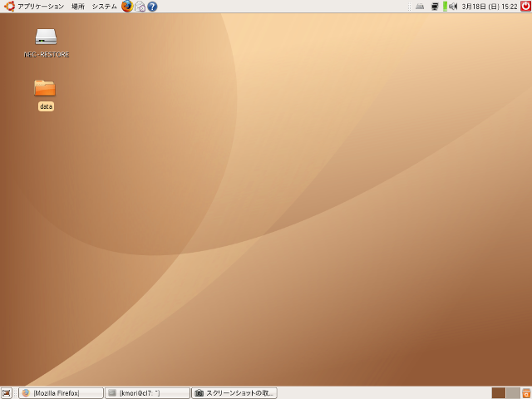Image resolution: width=532 pixels, height=399 pixels.
Task: Switch to the kmori@cl7 terminal window
Action: coord(147,392)
